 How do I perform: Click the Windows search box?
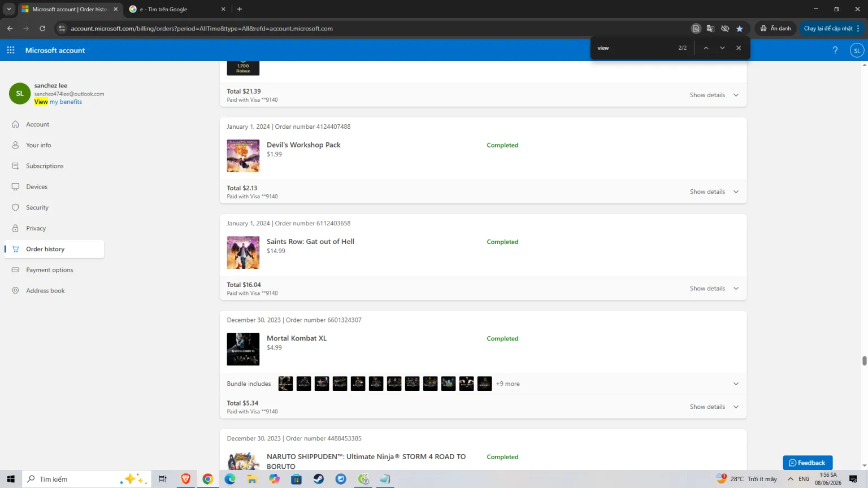(x=87, y=479)
